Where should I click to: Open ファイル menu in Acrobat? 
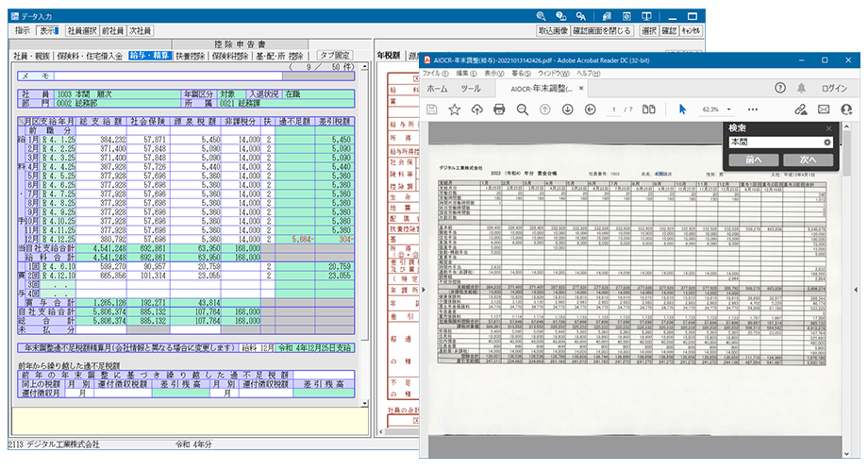point(436,74)
